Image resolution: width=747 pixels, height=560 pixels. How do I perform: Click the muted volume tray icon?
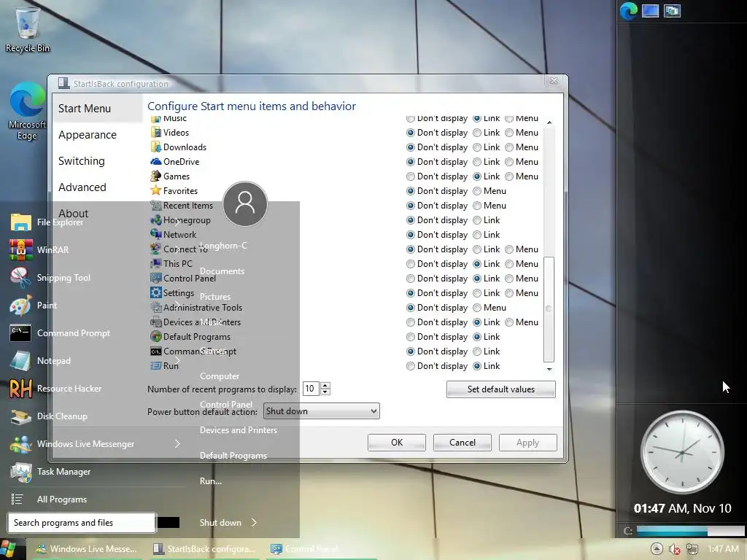tap(674, 550)
